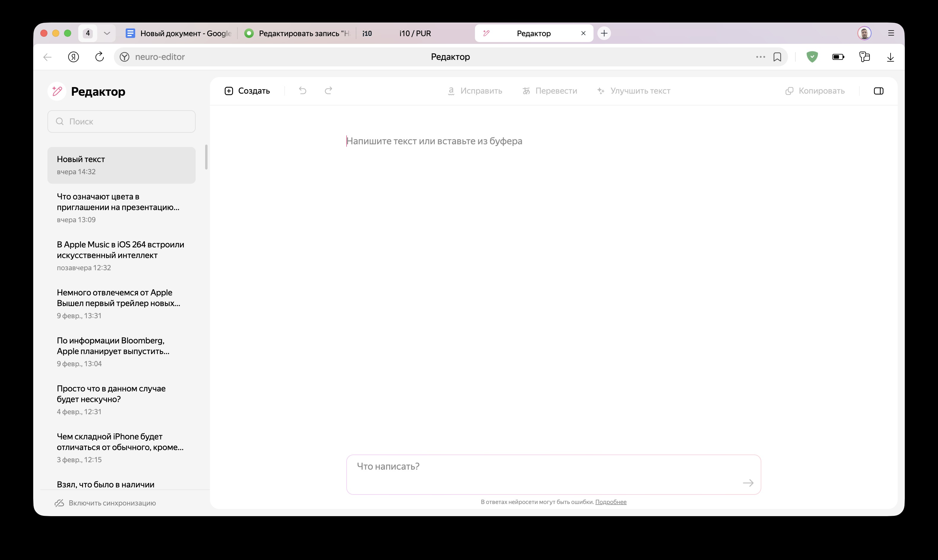
Task: Switch to the i10 / PUR tab
Action: pyautogui.click(x=415, y=33)
